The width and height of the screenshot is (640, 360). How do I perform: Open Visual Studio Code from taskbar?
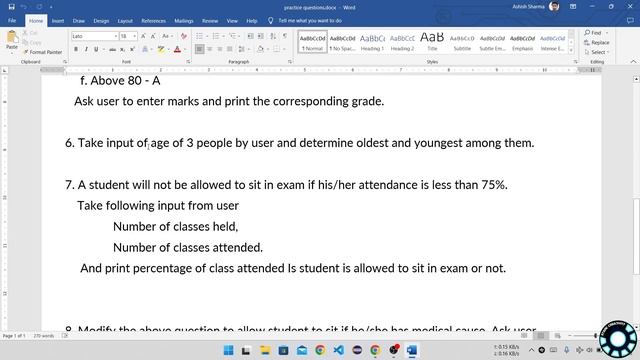[338, 350]
